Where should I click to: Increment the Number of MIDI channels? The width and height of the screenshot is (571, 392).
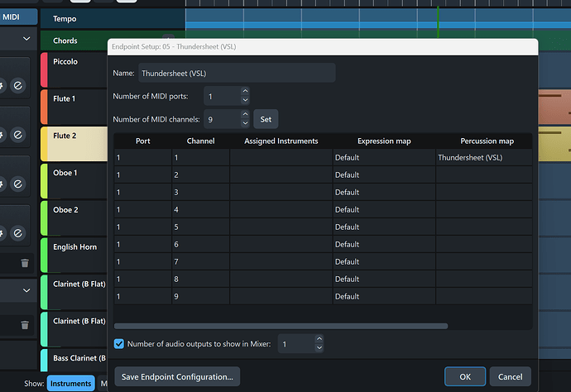[x=246, y=114]
